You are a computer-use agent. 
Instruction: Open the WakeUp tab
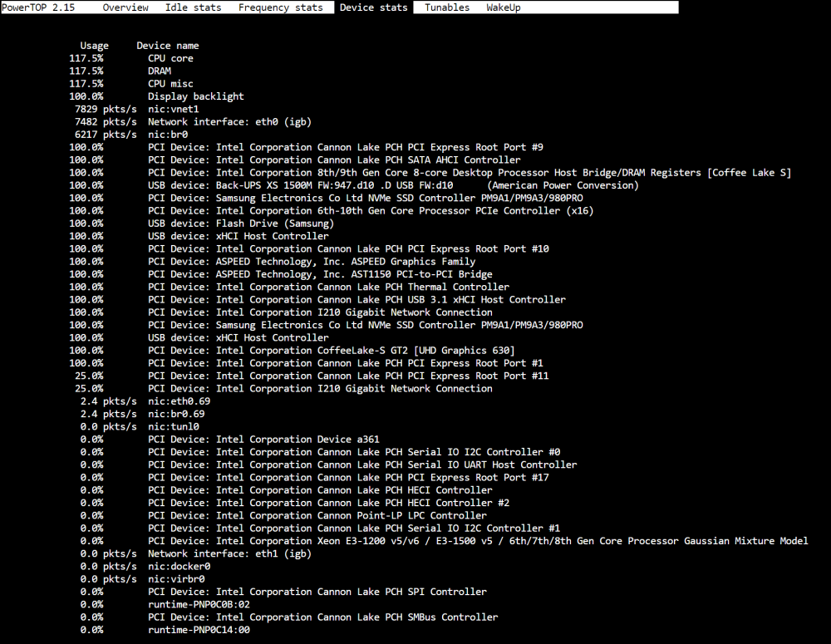pos(504,7)
